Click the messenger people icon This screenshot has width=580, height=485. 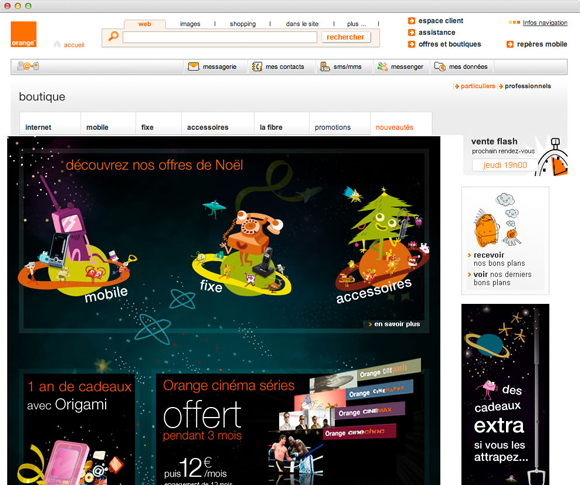tap(382, 67)
